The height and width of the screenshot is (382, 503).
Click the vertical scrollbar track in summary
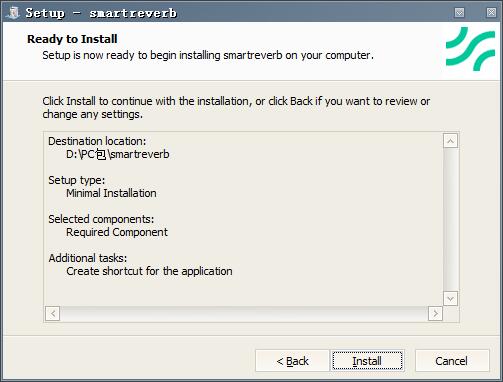coord(450,220)
